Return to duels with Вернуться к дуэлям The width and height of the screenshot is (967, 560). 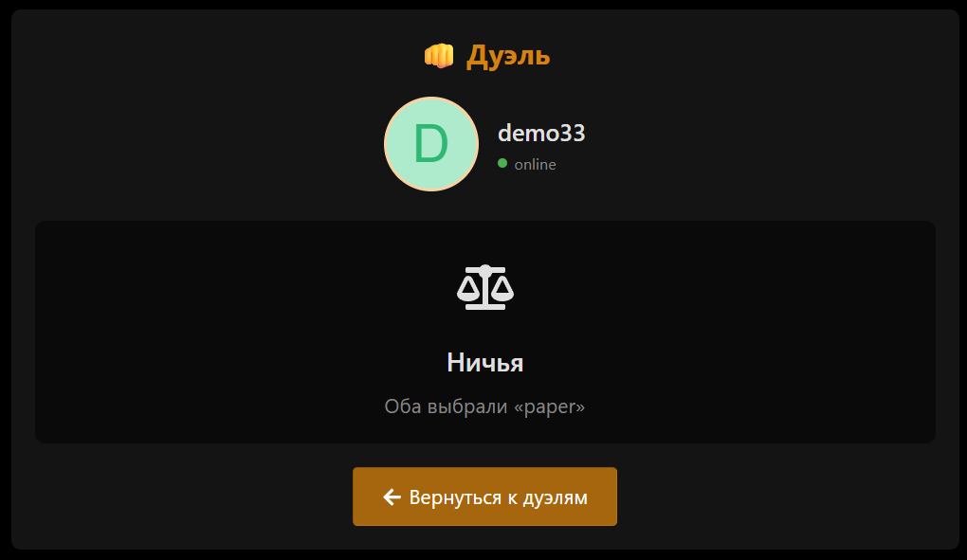484,497
